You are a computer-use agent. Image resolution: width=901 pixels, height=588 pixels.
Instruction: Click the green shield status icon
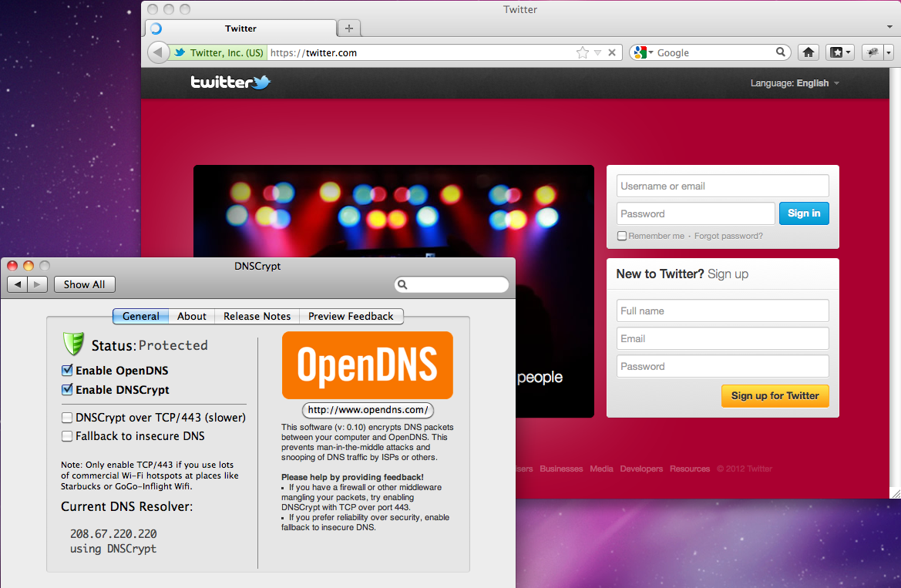pos(72,344)
